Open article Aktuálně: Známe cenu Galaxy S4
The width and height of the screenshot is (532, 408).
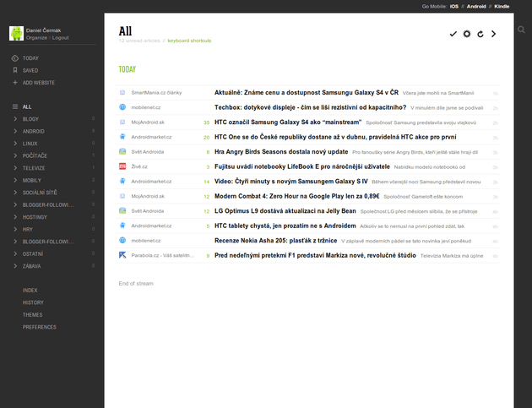pos(307,92)
